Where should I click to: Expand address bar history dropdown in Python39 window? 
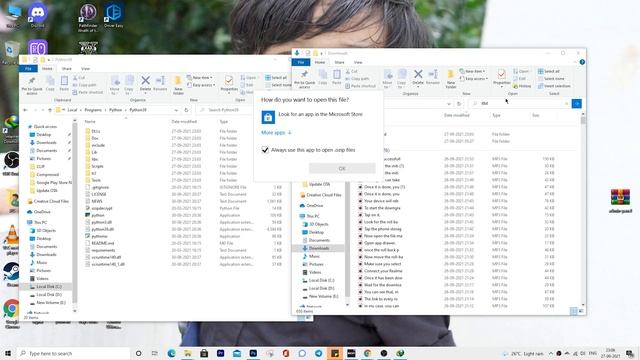click(x=176, y=110)
